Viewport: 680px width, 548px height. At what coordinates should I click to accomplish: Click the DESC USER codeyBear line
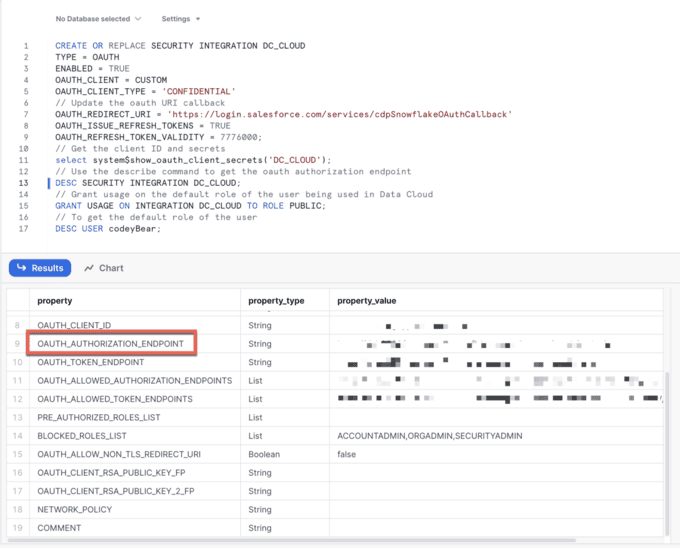coord(108,228)
